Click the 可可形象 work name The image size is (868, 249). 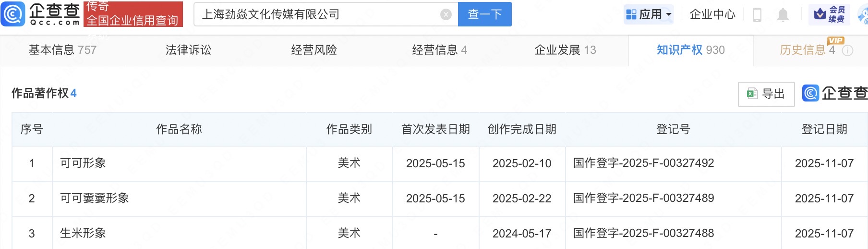click(83, 163)
